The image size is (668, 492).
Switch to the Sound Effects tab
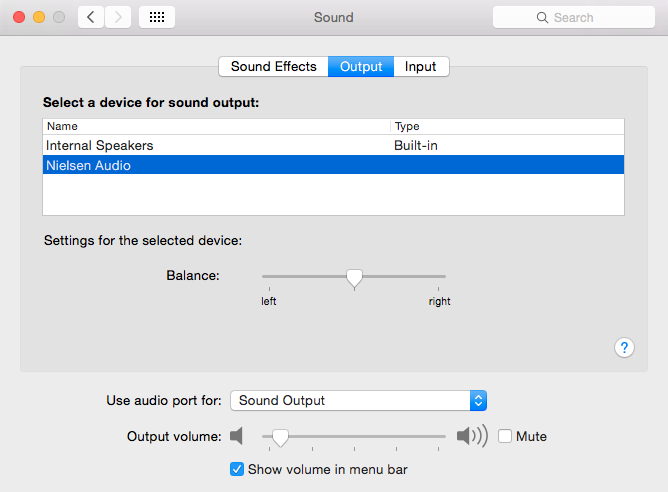273,67
